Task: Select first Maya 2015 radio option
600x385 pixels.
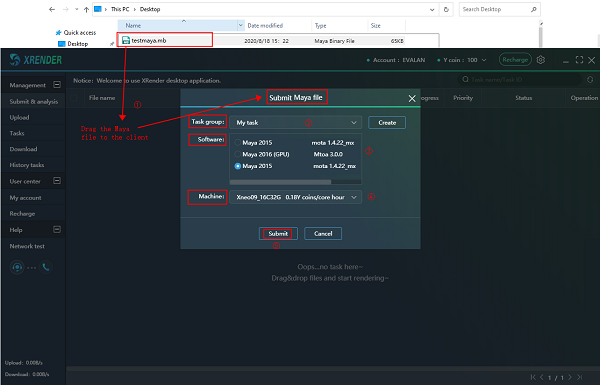Action: point(238,143)
